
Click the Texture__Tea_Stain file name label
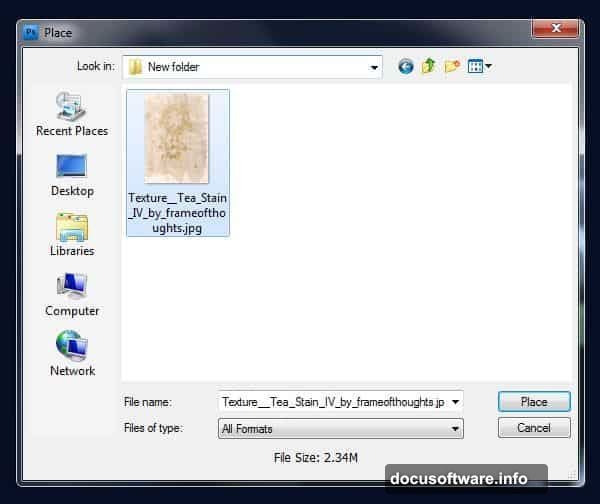click(177, 213)
